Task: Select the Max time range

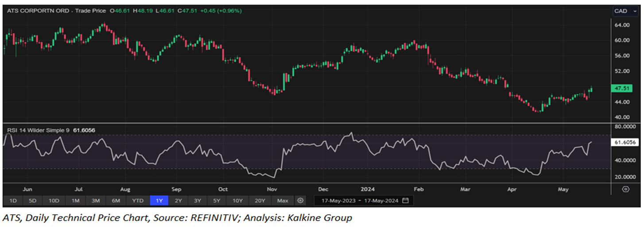Action: pos(283,201)
